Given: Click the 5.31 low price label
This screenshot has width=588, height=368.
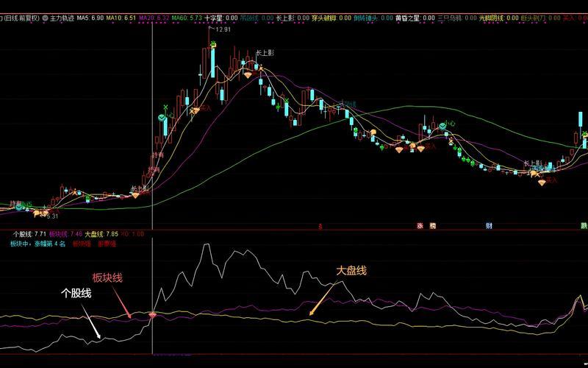Looking at the screenshot, I should 51,216.
